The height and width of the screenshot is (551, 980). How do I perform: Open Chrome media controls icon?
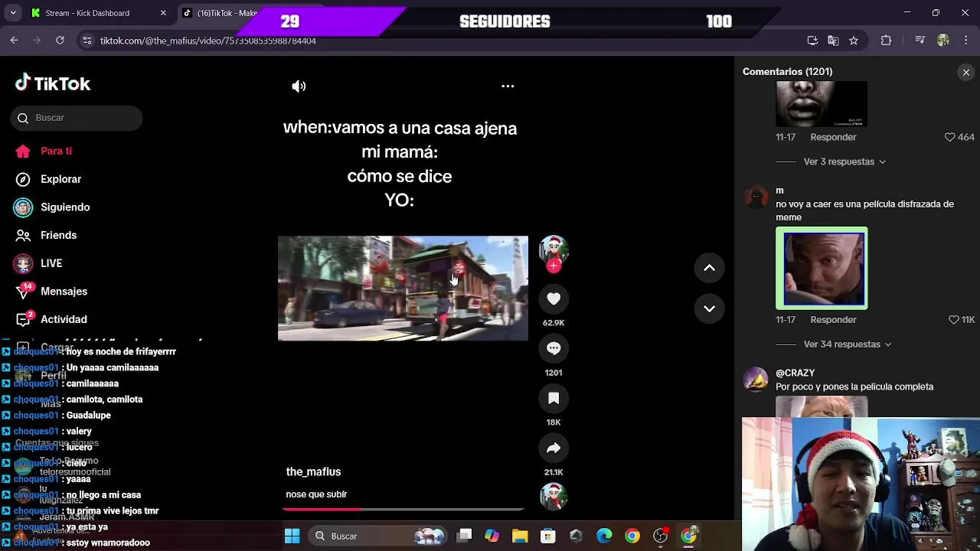coord(921,41)
